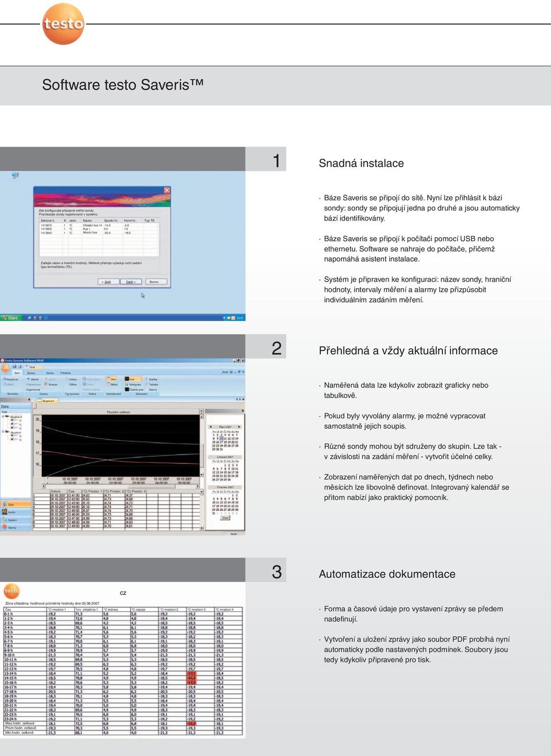
Task: Click the Kopírovat copy icon
Action: tap(5, 379)
